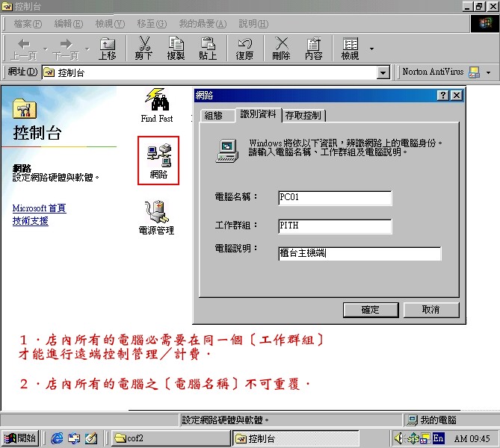The height and width of the screenshot is (448, 500).
Task: Open the 我的最愛(A) menu
Action: point(203,24)
